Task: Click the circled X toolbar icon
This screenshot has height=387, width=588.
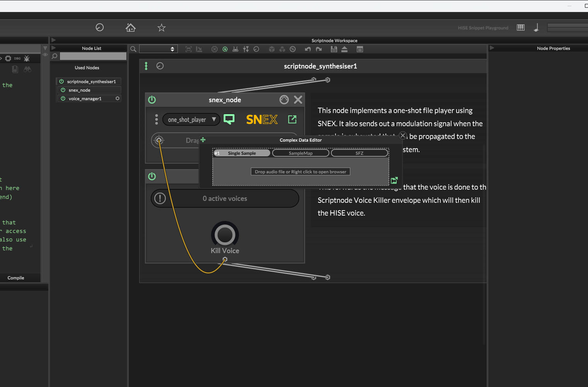Action: (215, 49)
